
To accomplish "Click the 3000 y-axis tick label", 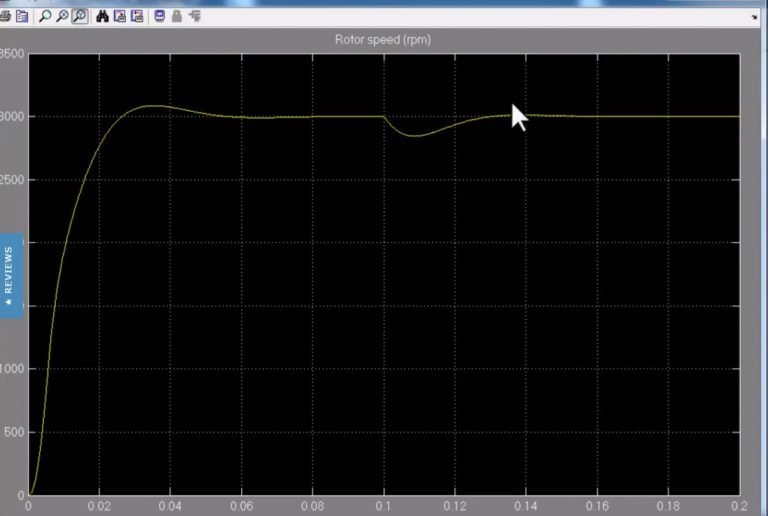I will point(12,117).
